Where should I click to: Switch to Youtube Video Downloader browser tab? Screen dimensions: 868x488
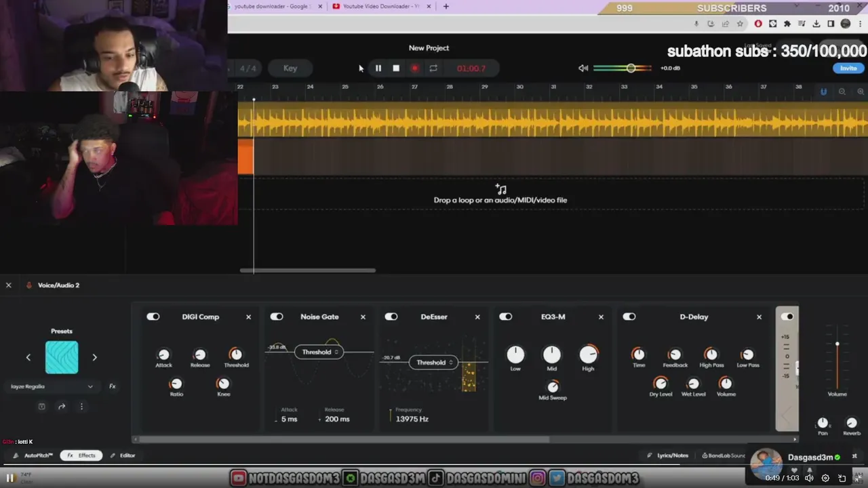click(x=381, y=6)
